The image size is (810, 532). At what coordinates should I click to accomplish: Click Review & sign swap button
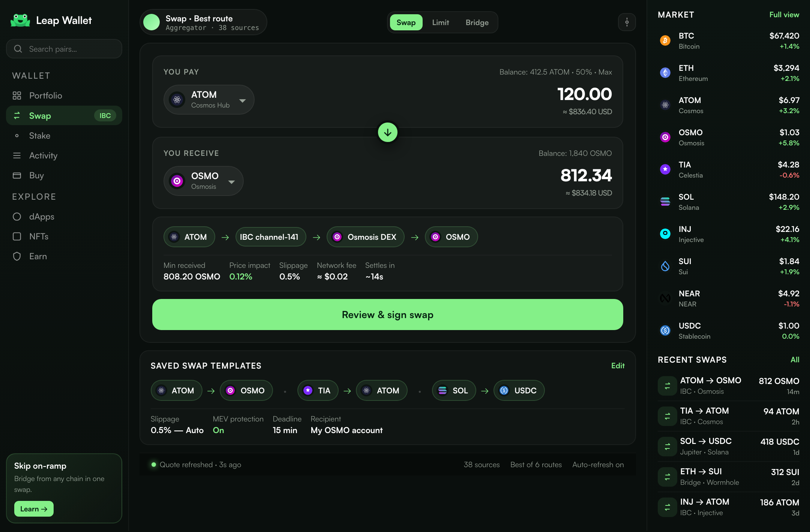388,315
